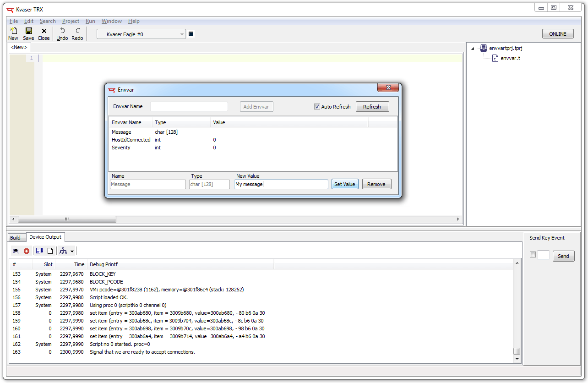Click the Close file toolbar icon
588x383 pixels.
(44, 31)
